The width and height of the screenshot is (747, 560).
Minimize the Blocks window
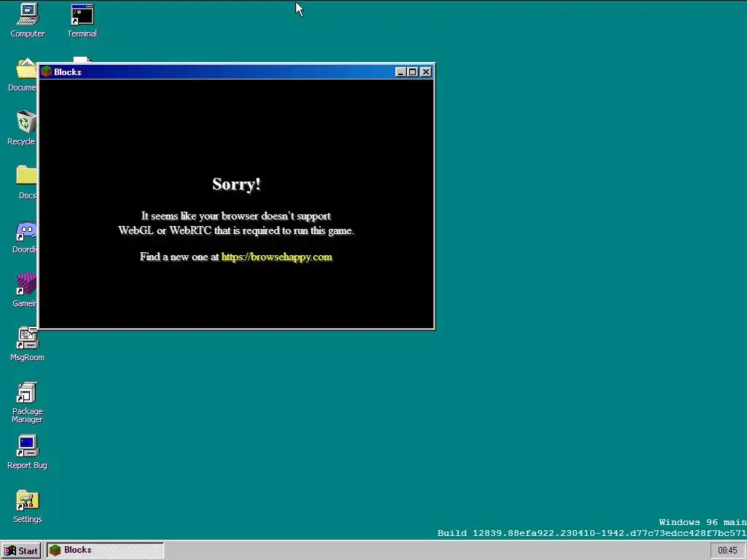click(400, 72)
